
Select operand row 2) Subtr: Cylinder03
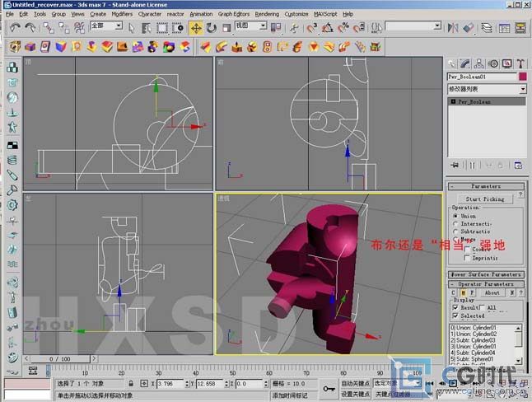482,340
